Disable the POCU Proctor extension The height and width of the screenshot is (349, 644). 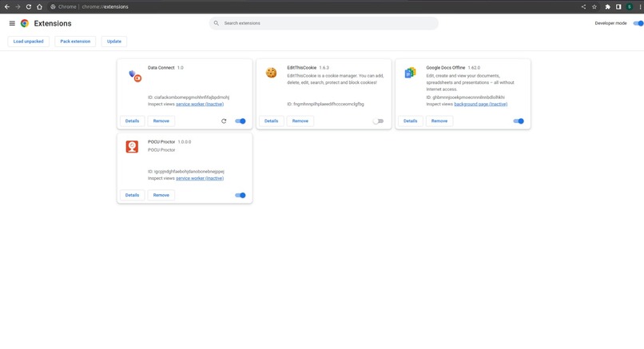(x=241, y=195)
